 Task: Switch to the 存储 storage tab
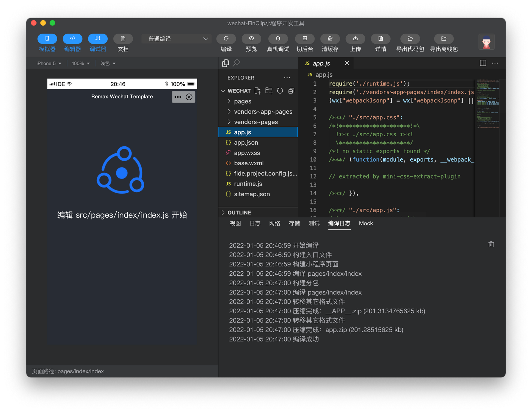tap(294, 223)
